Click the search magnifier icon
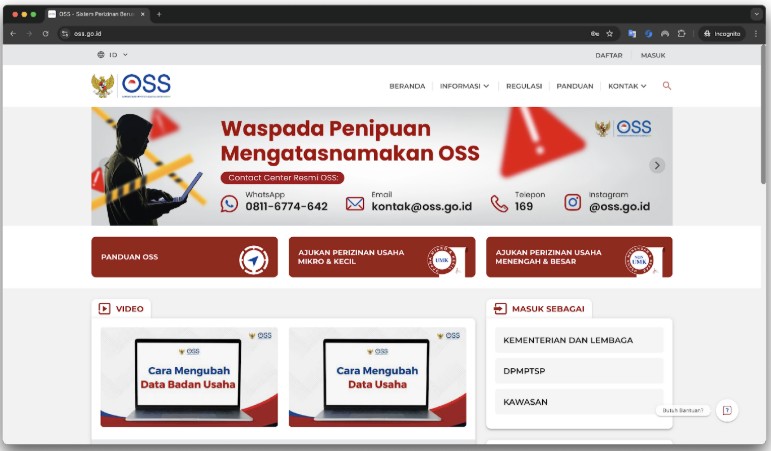The height and width of the screenshot is (451, 771). [x=667, y=86]
